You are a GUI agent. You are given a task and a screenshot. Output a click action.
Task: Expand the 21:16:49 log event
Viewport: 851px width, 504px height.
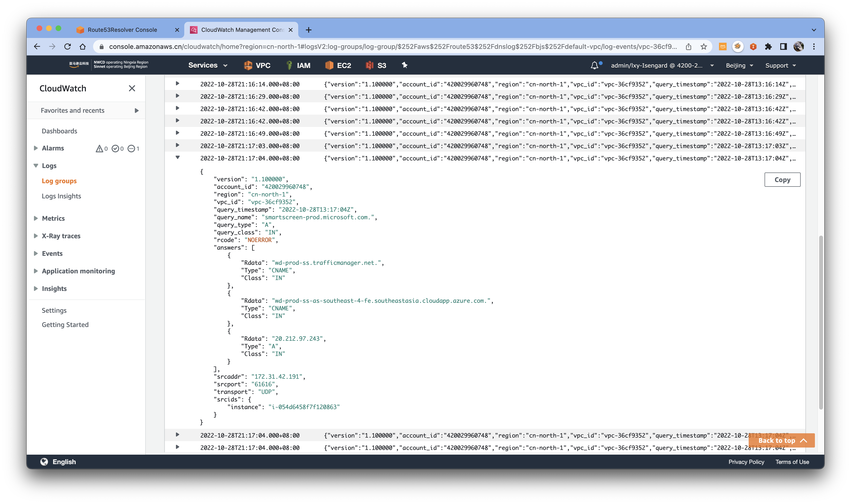[x=177, y=133]
